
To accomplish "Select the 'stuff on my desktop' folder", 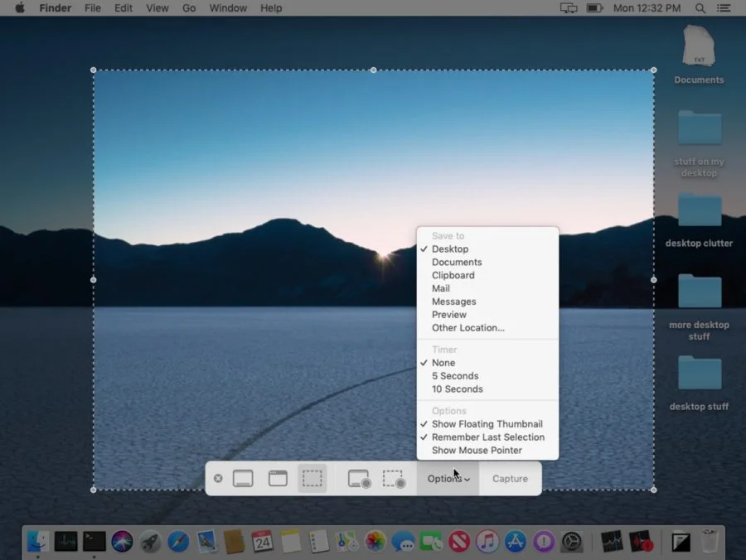I will tap(699, 144).
